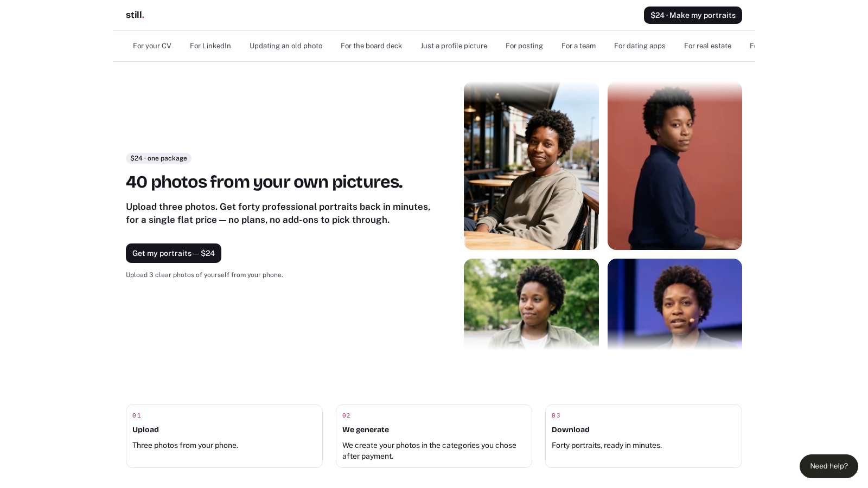Select Updating an old photo tab
The image size is (868, 488).
coord(286,46)
